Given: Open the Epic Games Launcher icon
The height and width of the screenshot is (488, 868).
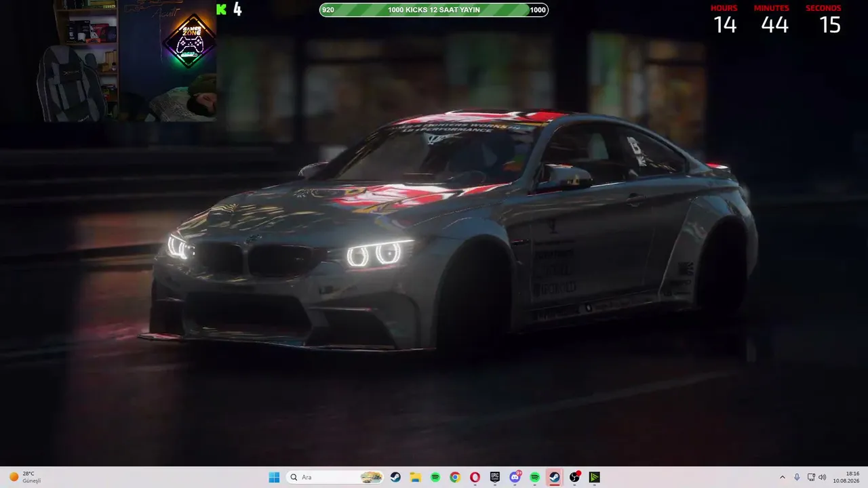Looking at the screenshot, I should [495, 477].
